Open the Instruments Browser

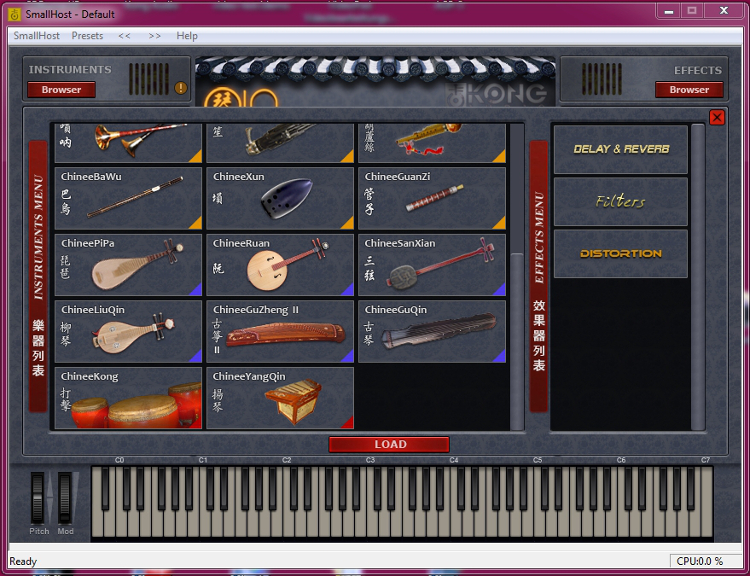(x=61, y=89)
